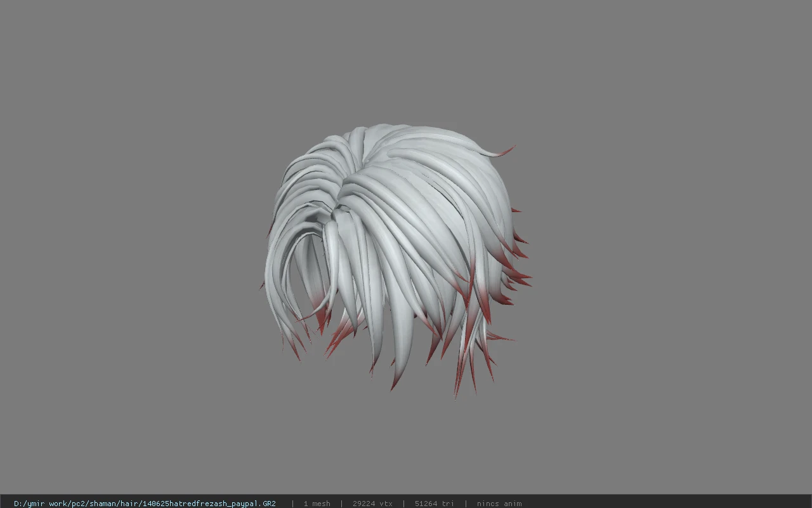
Task: Click the "nincs anim" status entry
Action: pyautogui.click(x=499, y=504)
